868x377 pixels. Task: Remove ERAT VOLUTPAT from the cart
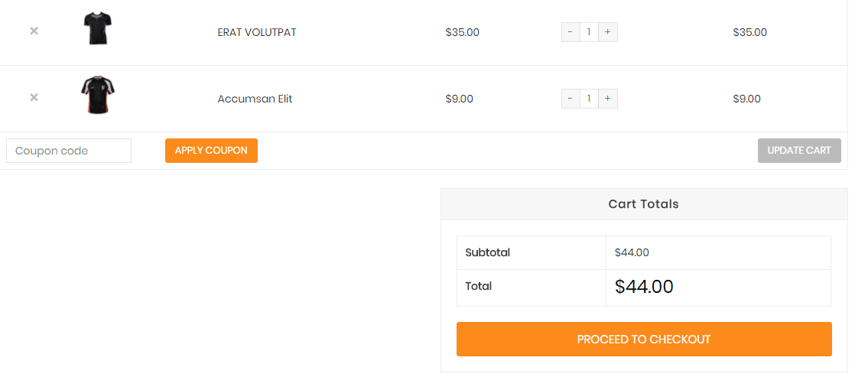[x=34, y=31]
